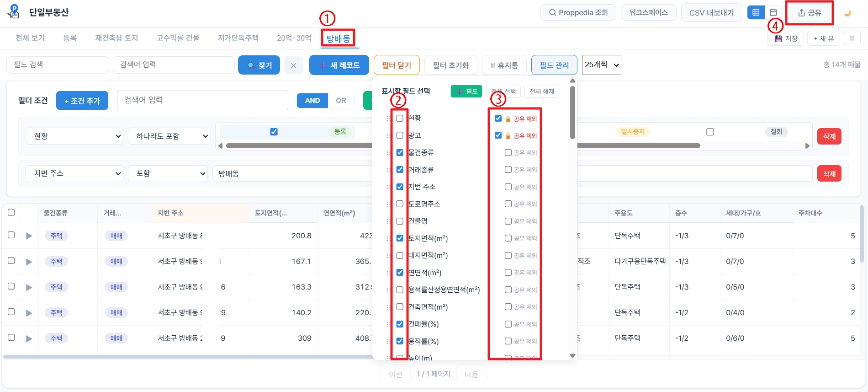Open the 현황 filter field dropdown
Image resolution: width=868 pixels, height=392 pixels.
(x=74, y=136)
